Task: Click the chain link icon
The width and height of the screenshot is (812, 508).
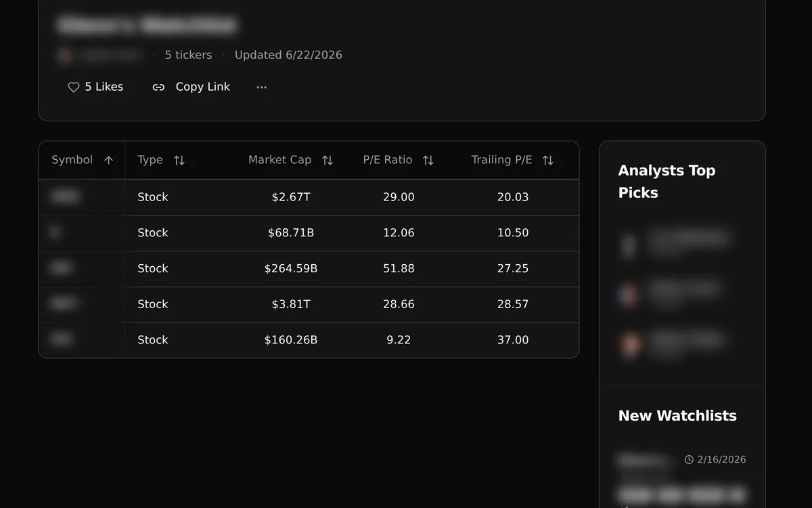Action: (158, 87)
